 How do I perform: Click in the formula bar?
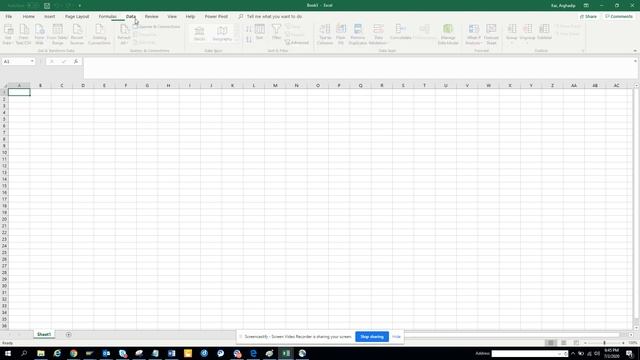click(359, 68)
